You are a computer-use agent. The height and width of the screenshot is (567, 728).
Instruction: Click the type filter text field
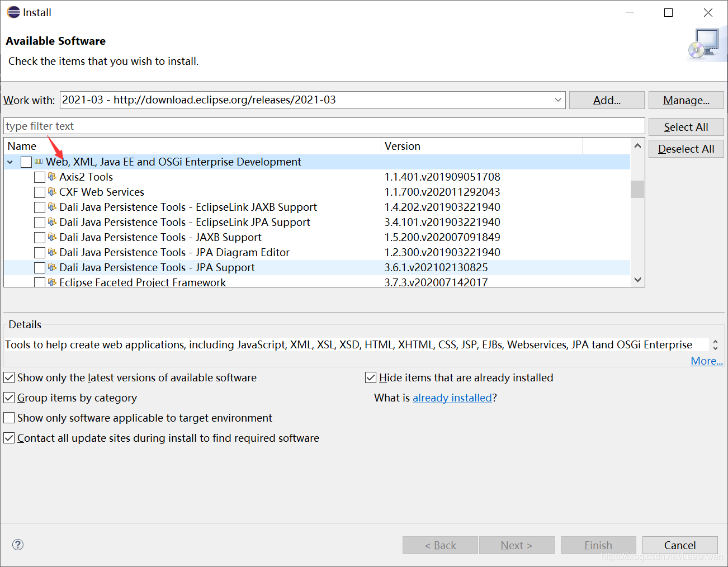coord(324,126)
